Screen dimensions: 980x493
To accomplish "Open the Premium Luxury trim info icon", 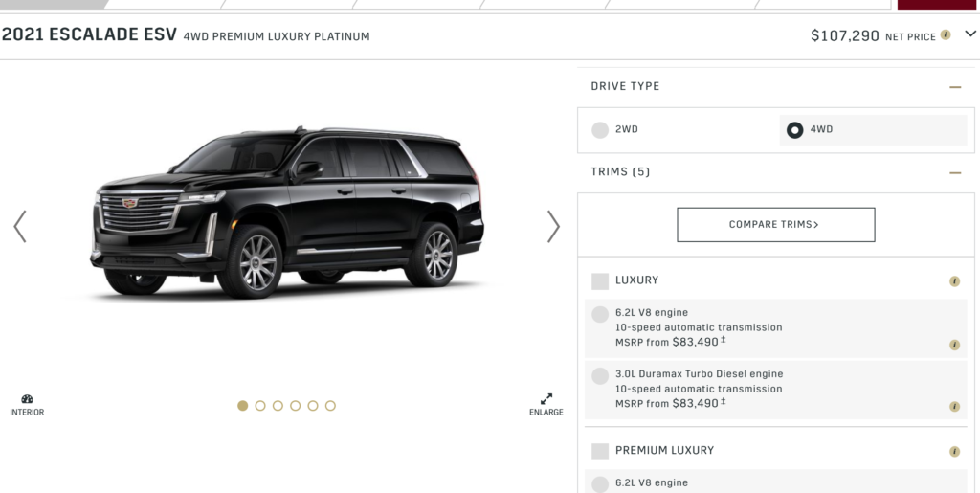I will coord(954,452).
